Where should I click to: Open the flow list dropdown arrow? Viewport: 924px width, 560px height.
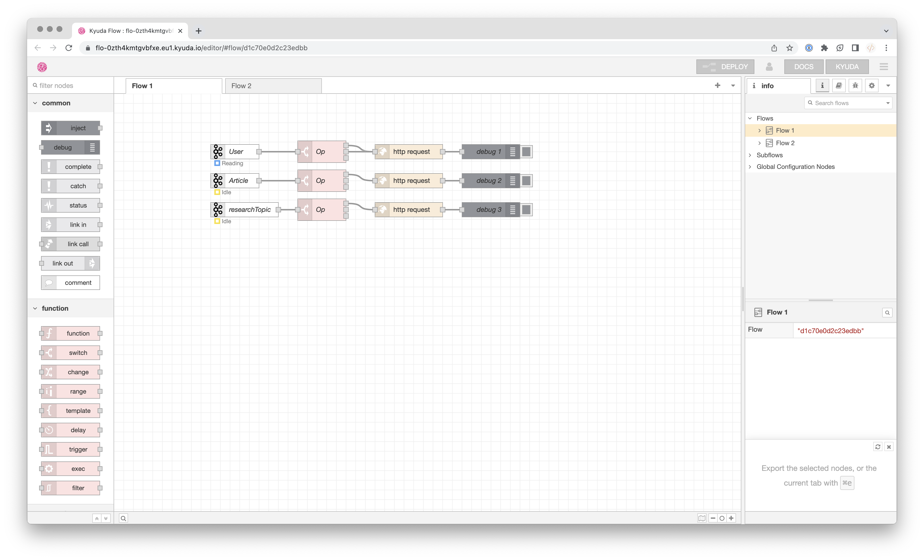pyautogui.click(x=733, y=86)
